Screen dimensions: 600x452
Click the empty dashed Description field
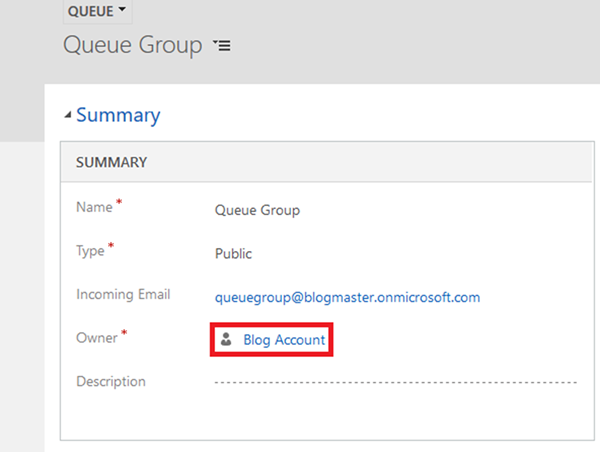click(395, 382)
